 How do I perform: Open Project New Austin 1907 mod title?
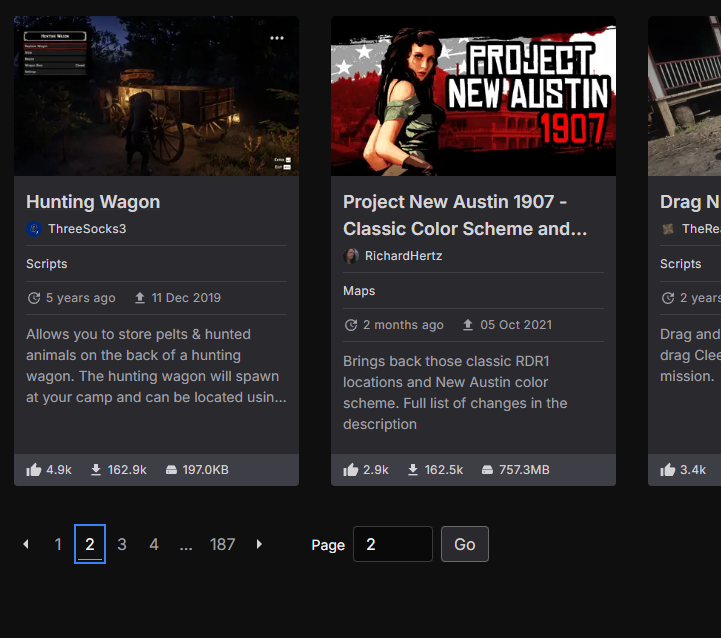click(465, 215)
